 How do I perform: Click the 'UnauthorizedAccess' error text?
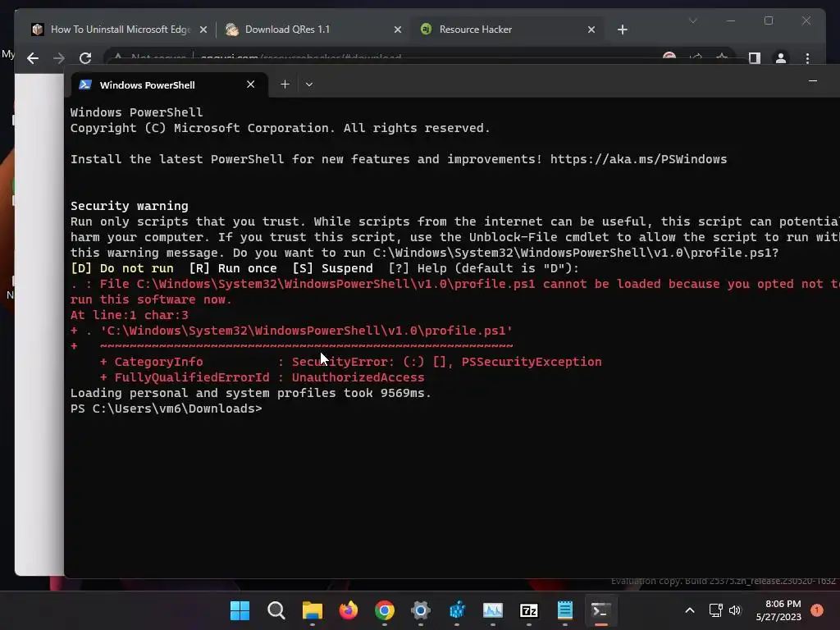pyautogui.click(x=358, y=377)
